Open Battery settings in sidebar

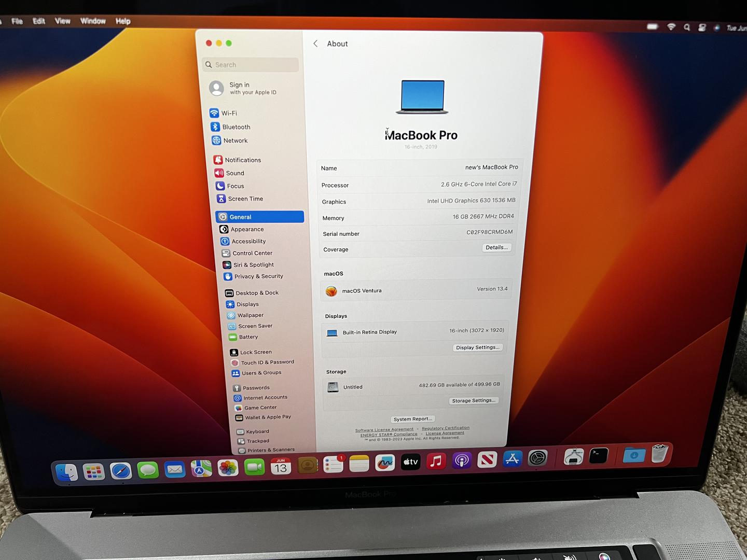(x=243, y=337)
